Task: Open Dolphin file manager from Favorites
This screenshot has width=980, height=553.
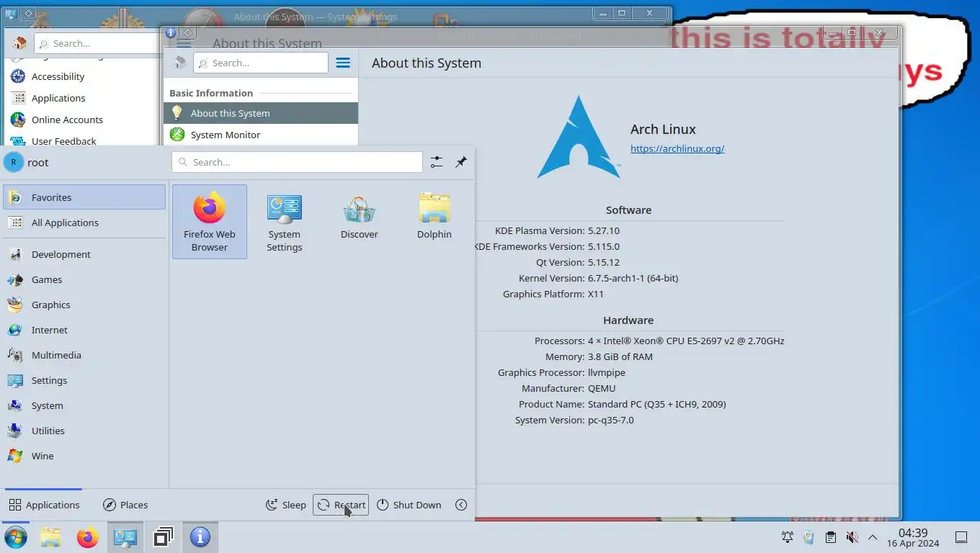Action: (435, 222)
